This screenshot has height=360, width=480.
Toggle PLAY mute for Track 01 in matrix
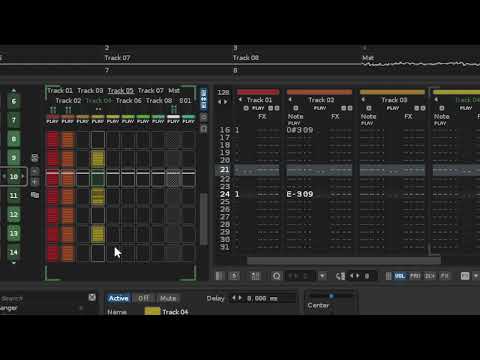(x=53, y=121)
